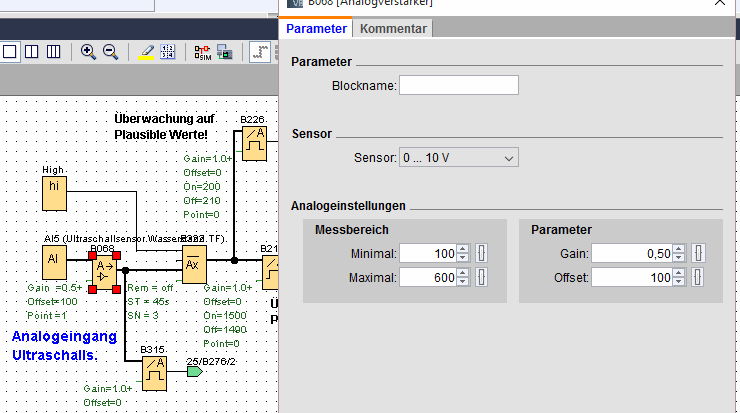The height and width of the screenshot is (413, 740).
Task: Select the B226 analog threshold block
Action: coord(253,142)
